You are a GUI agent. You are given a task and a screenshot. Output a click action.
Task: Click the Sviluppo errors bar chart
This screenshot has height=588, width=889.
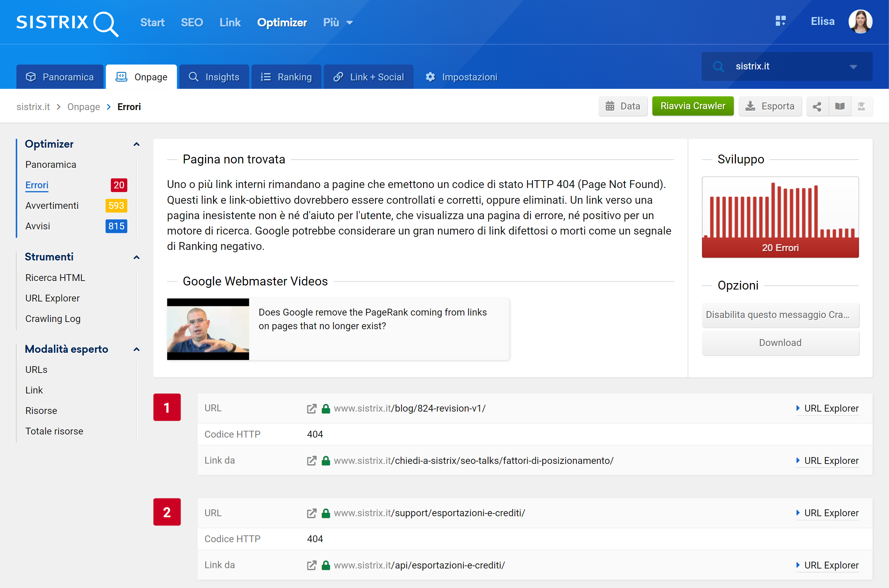(x=780, y=217)
